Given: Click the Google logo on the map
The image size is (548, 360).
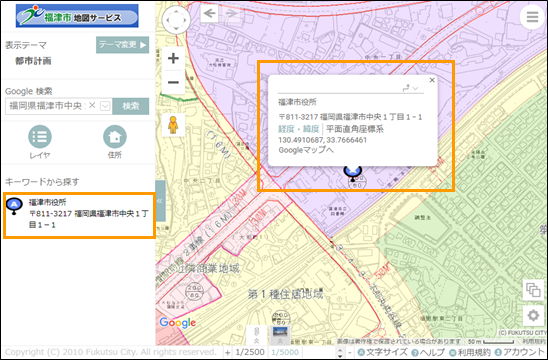Looking at the screenshot, I should click(178, 323).
